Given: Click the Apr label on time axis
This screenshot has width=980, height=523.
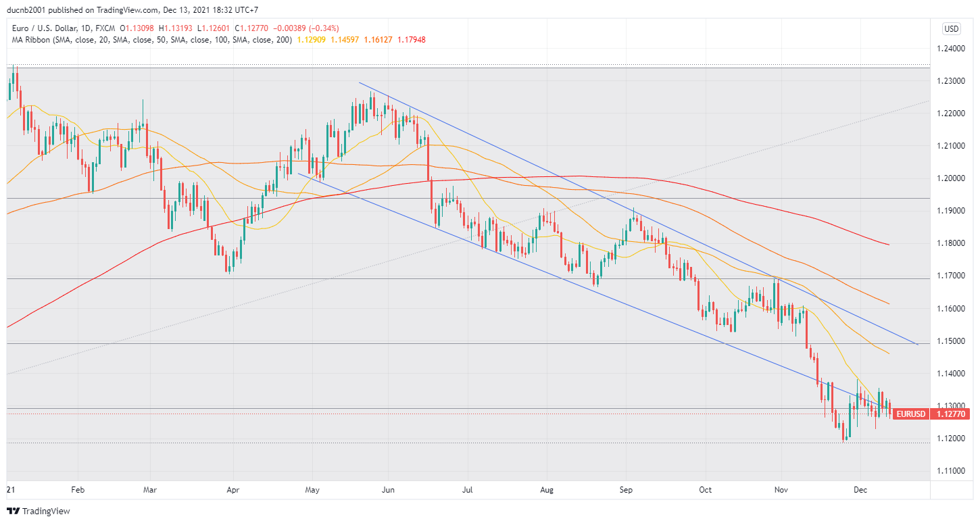Looking at the screenshot, I should [x=233, y=489].
